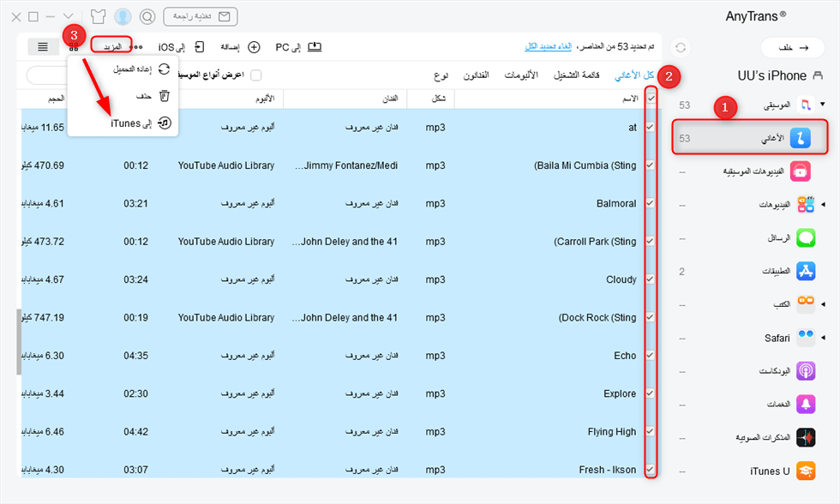Image resolution: width=840 pixels, height=504 pixels.
Task: Open the الفيديوهات (Videos) section icon
Action: click(x=805, y=204)
